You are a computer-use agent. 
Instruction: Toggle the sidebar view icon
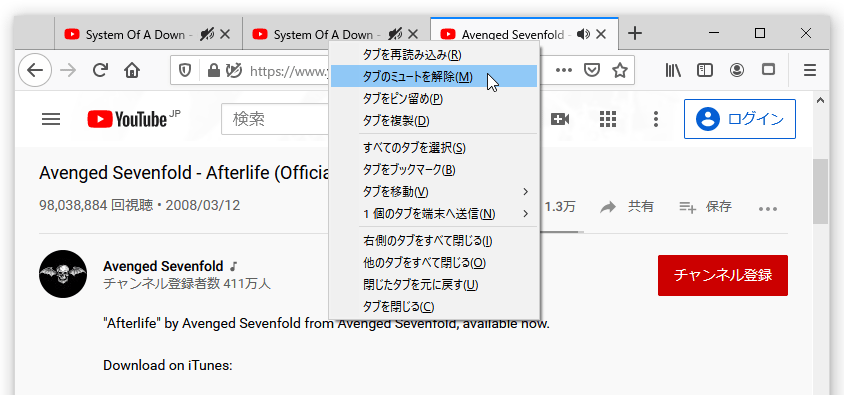pos(705,70)
